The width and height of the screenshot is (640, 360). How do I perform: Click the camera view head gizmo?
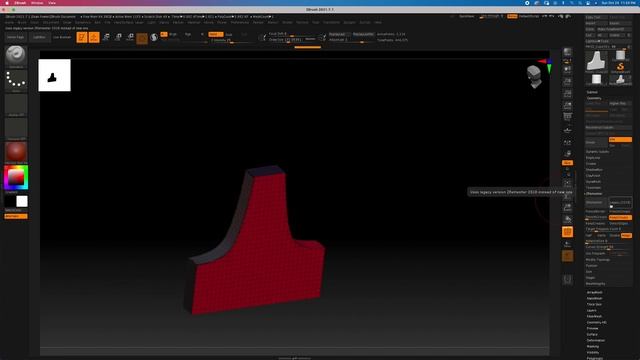point(534,77)
